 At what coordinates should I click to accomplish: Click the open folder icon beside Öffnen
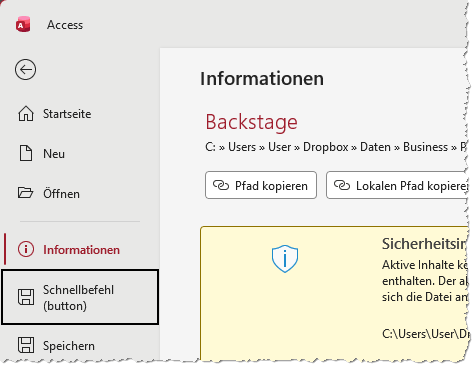tap(25, 193)
